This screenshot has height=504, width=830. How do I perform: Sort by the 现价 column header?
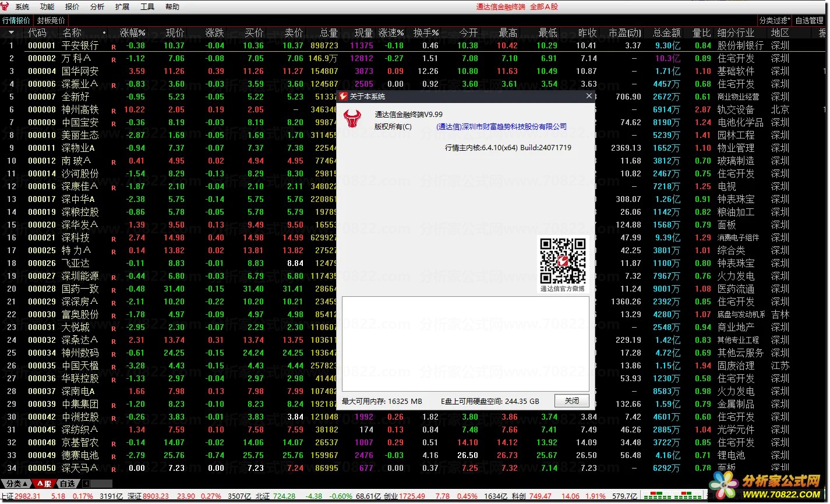pyautogui.click(x=175, y=33)
